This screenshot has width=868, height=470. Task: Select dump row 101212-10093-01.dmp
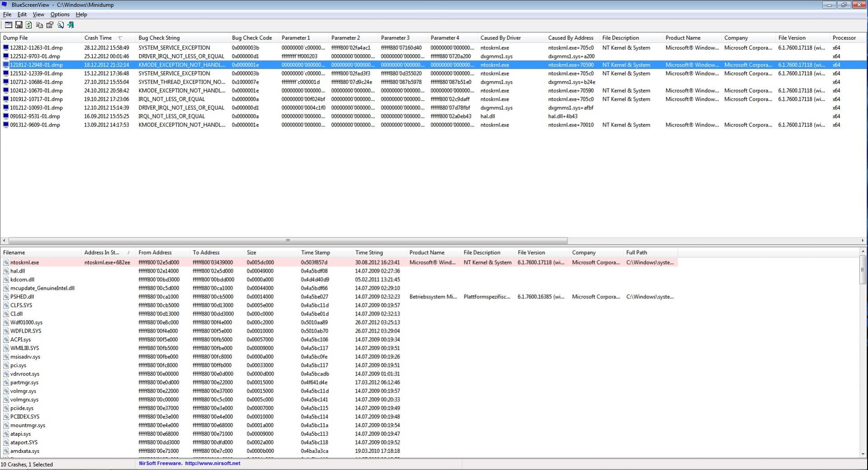(434, 107)
